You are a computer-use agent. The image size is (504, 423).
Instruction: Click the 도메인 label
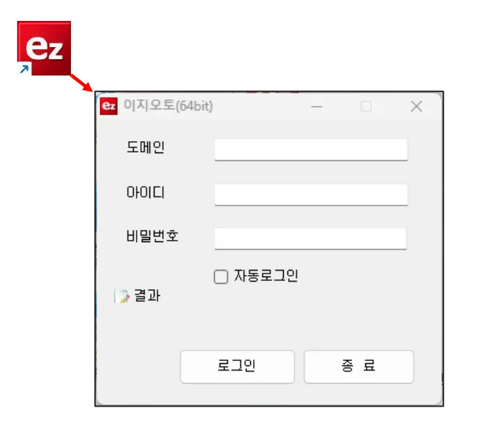(146, 147)
